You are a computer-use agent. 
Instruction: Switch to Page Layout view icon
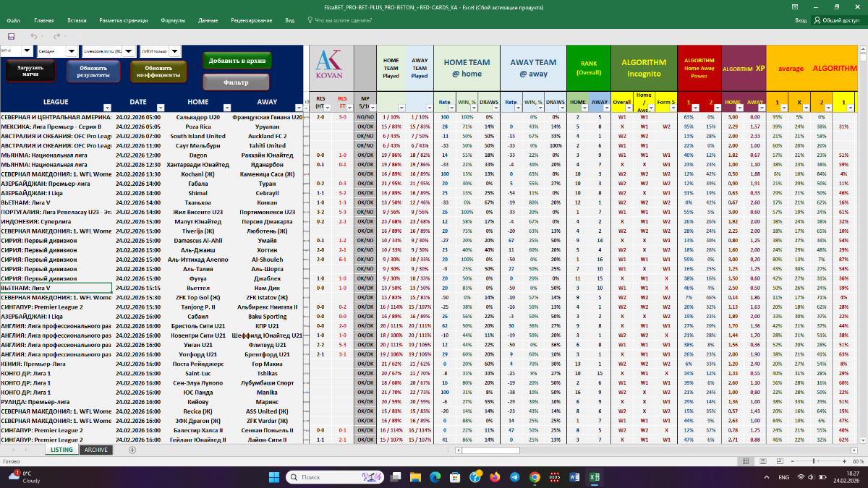click(x=762, y=461)
